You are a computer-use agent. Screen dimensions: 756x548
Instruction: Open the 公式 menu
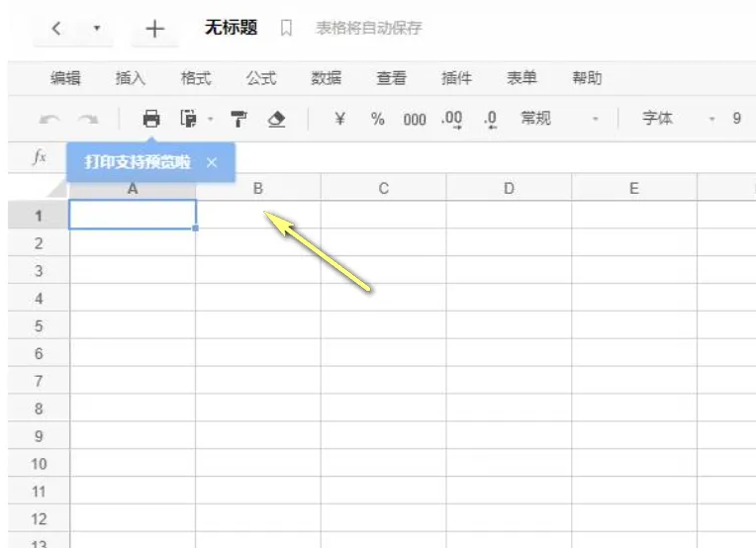tap(261, 78)
